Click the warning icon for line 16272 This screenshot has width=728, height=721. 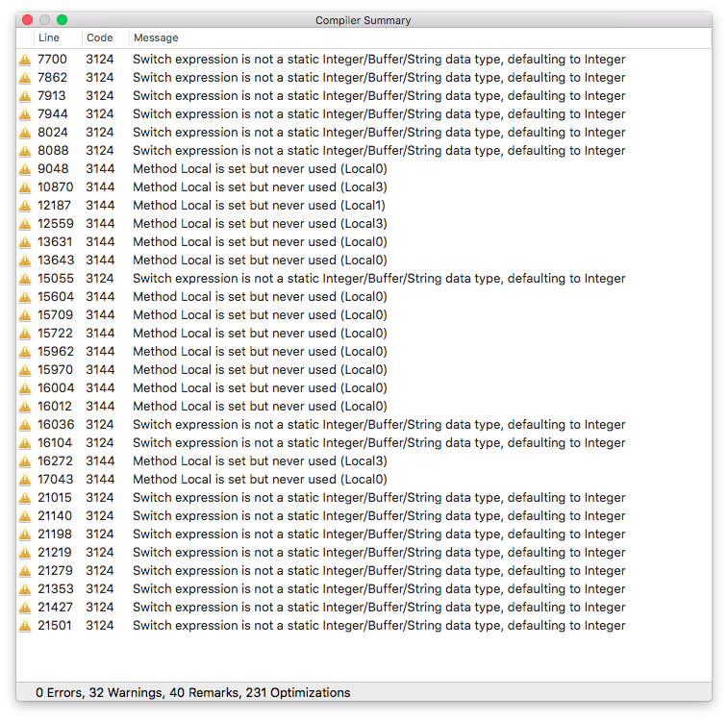[25, 461]
